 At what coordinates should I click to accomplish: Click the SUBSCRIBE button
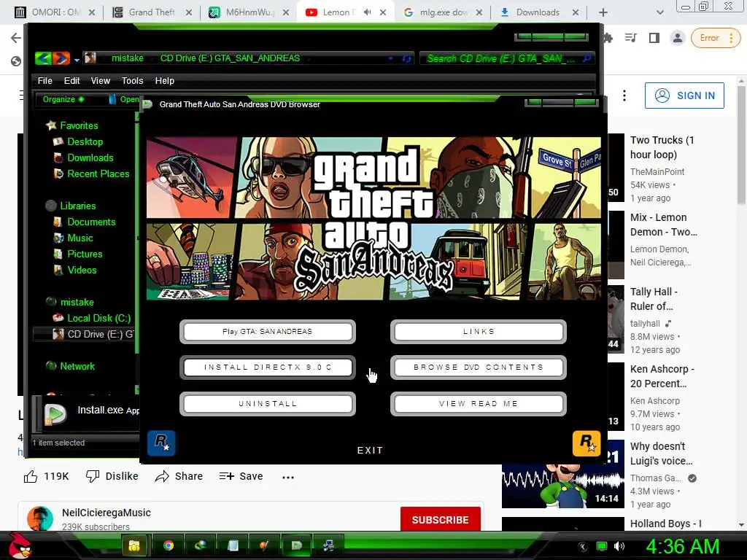[440, 519]
